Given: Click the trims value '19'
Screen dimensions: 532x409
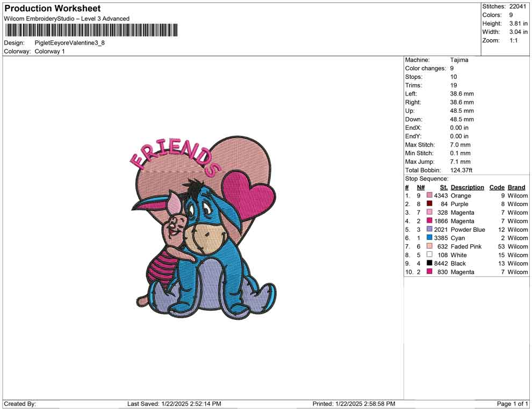Looking at the screenshot, I should point(454,85).
